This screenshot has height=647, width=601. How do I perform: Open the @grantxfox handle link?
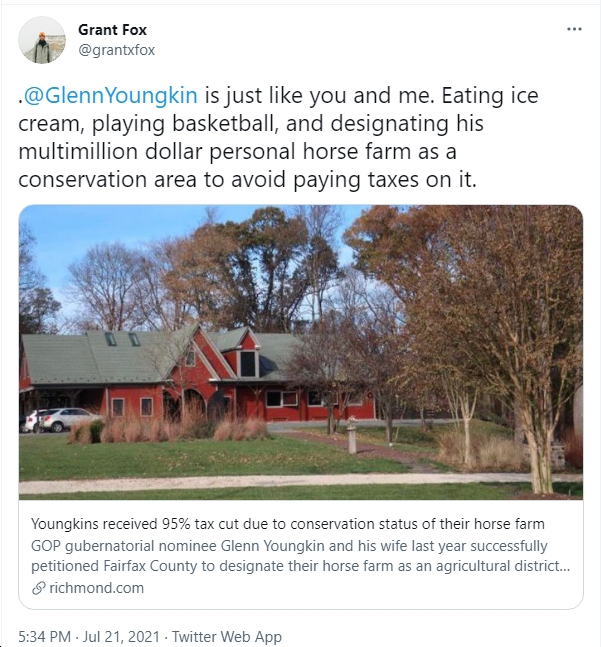click(x=116, y=50)
